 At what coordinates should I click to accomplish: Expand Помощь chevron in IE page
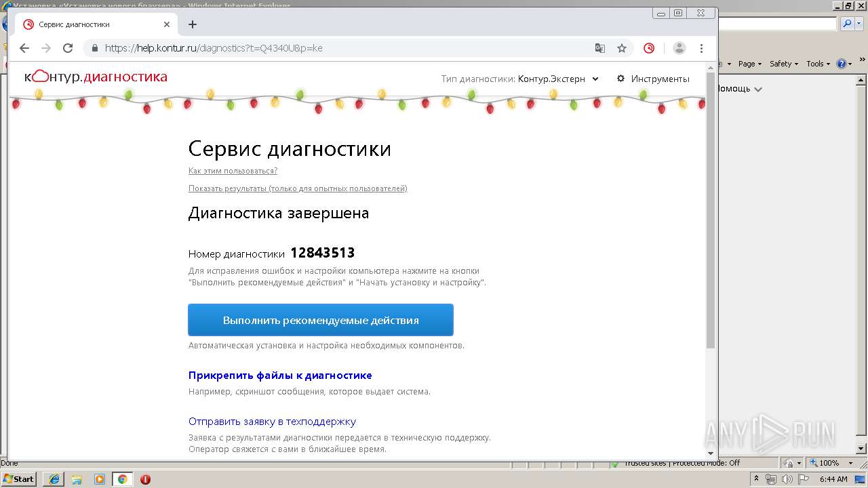tap(758, 89)
